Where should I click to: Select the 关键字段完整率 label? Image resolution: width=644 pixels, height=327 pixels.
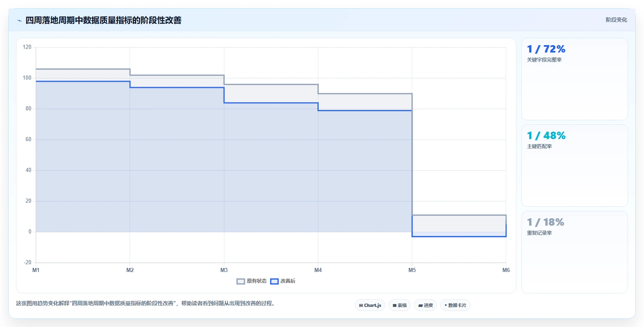pyautogui.click(x=544, y=60)
